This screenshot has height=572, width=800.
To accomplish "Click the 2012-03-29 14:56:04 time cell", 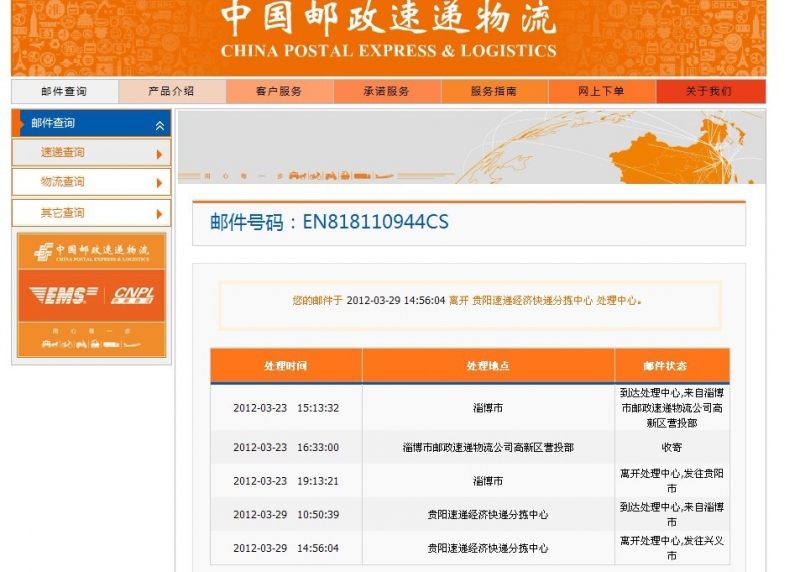I will [x=286, y=549].
